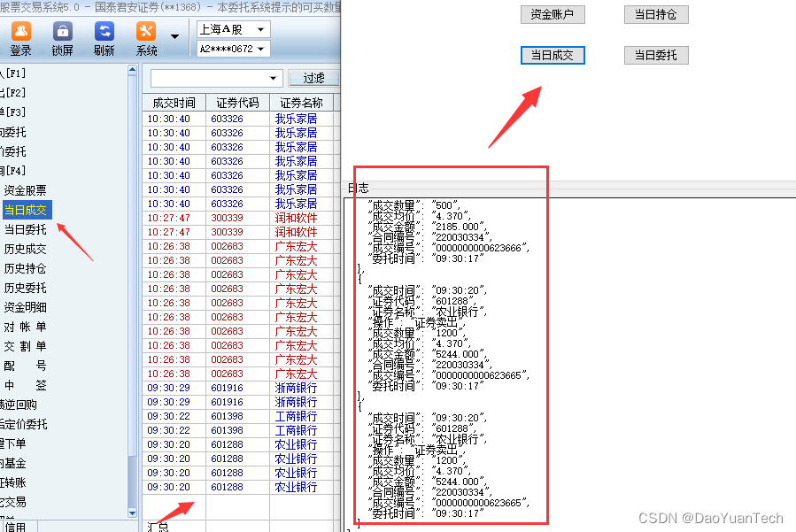The height and width of the screenshot is (532, 796).
Task: Select 历史持仓 in the left menu
Action: point(25,268)
